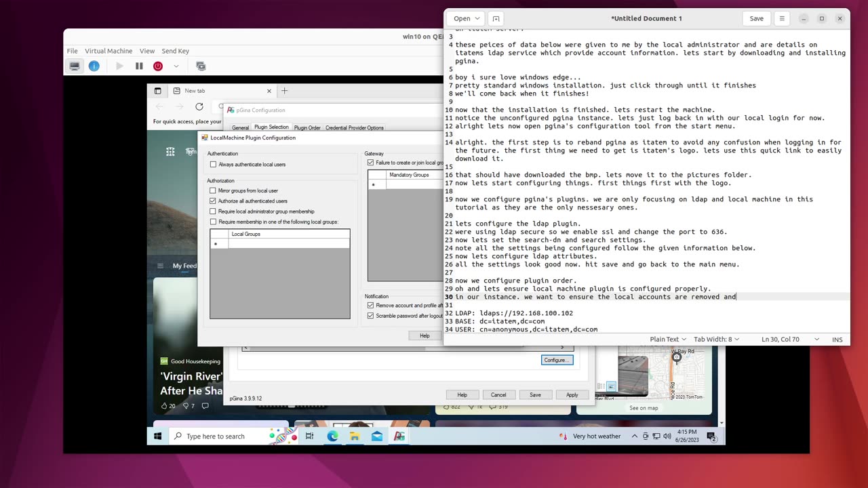868x488 pixels.
Task: Open the text editor hamburger menu
Action: click(x=782, y=19)
